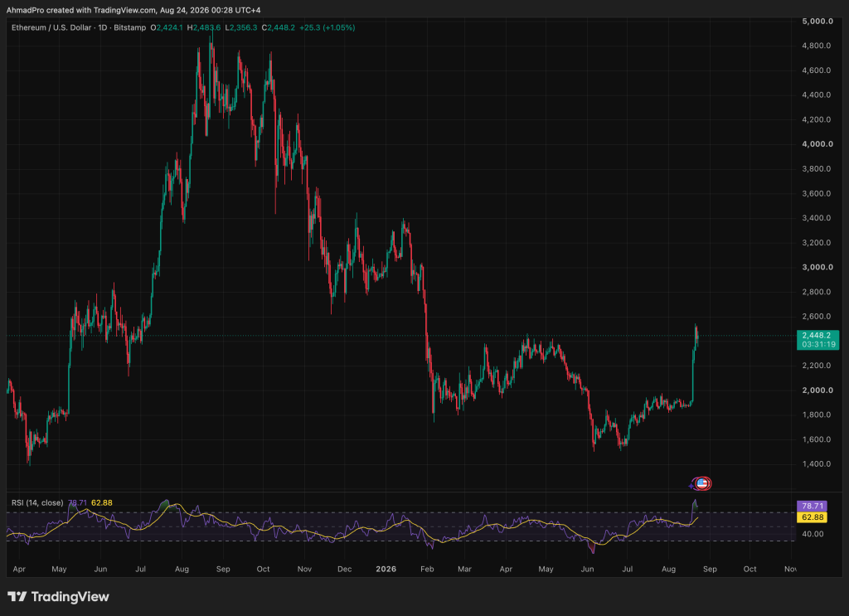Click the US flag economic event marker

(x=702, y=483)
